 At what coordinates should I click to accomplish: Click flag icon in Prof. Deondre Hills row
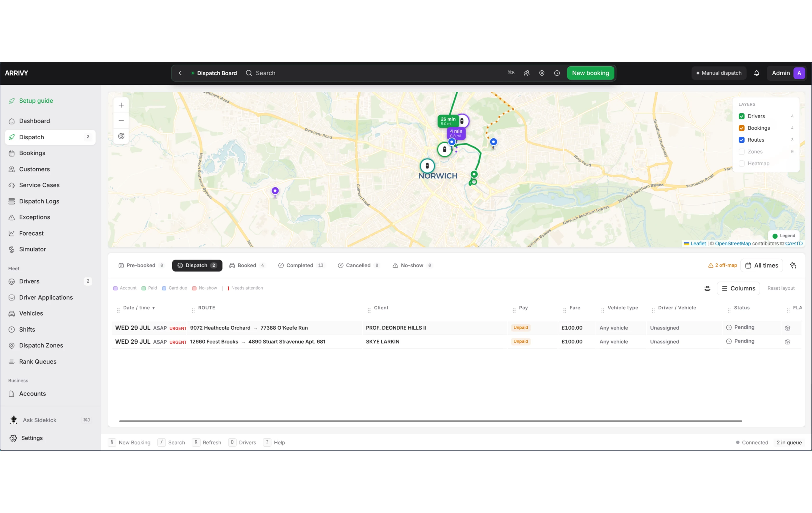[x=788, y=328]
